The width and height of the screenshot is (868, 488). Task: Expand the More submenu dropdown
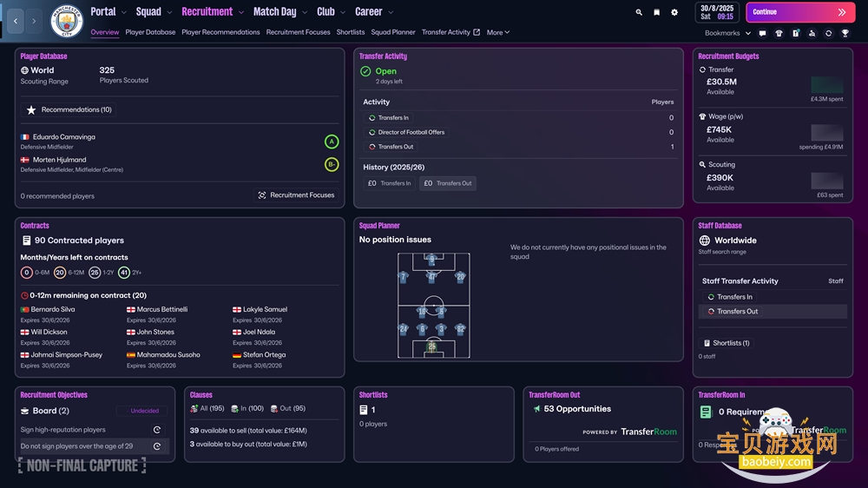[x=498, y=32]
